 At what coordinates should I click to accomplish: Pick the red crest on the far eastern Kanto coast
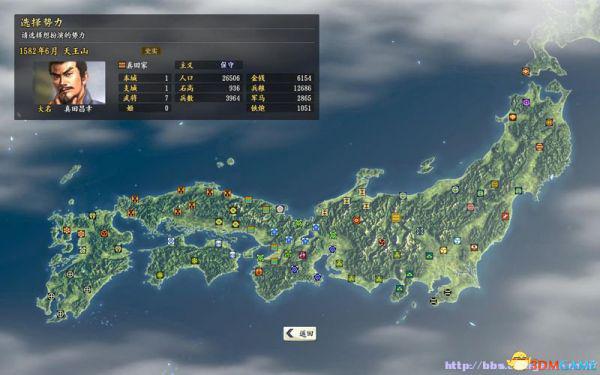(x=505, y=216)
